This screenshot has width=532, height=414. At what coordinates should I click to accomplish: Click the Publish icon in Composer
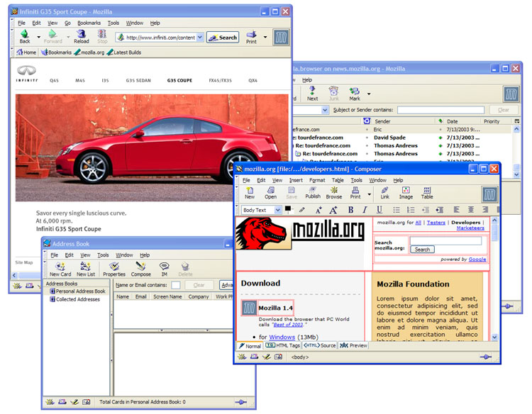pyautogui.click(x=312, y=192)
